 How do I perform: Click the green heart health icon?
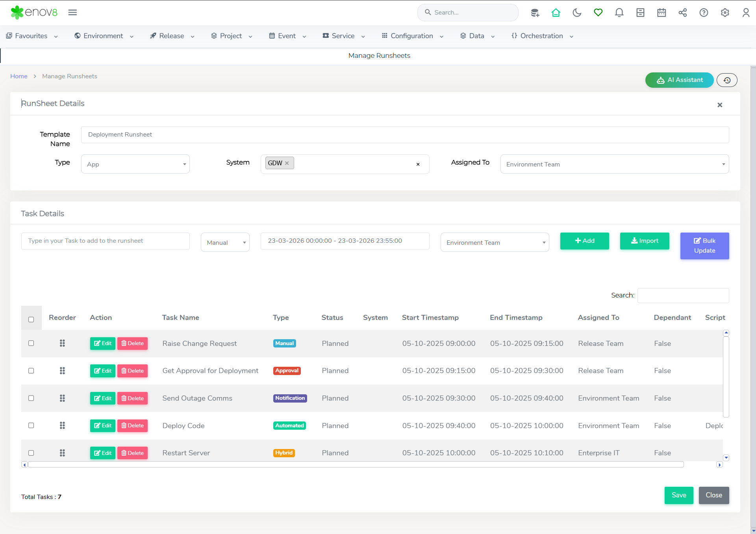pyautogui.click(x=598, y=13)
